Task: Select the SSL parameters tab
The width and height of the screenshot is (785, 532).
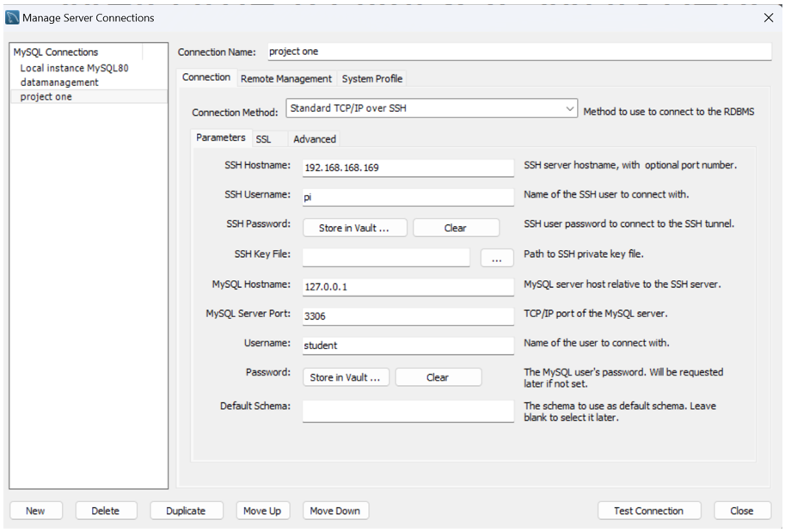Action: click(263, 139)
